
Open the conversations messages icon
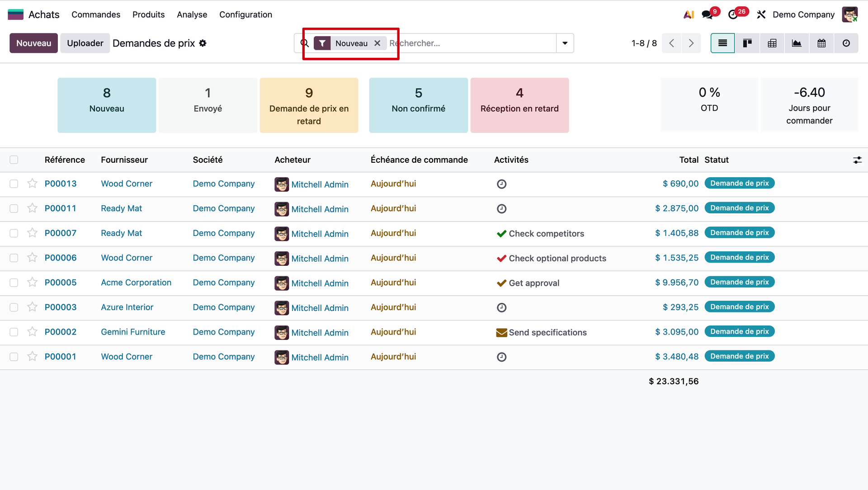pyautogui.click(x=707, y=14)
